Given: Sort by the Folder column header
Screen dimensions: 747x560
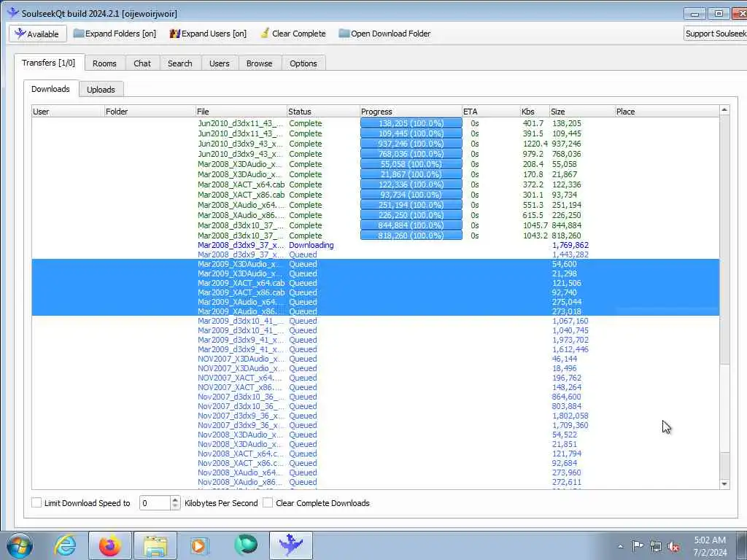Looking at the screenshot, I should point(150,112).
